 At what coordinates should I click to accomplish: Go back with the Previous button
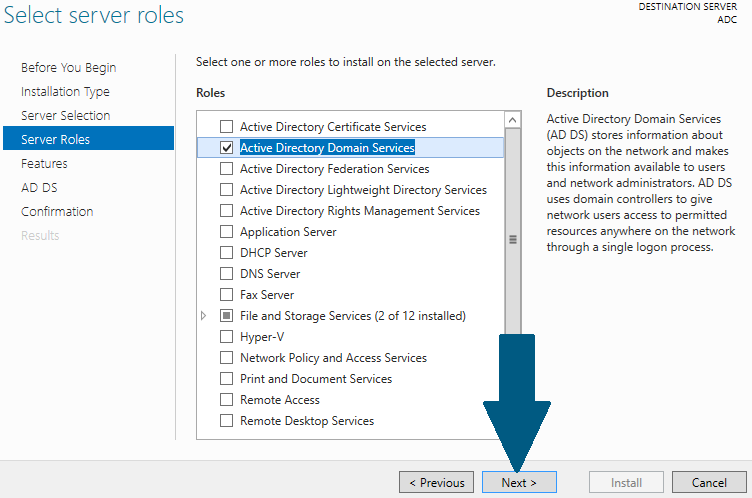[x=436, y=482]
